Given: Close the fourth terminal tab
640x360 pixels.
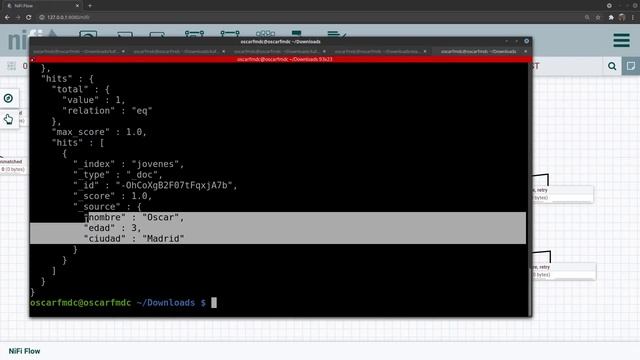Looking at the screenshot, I should (x=425, y=51).
